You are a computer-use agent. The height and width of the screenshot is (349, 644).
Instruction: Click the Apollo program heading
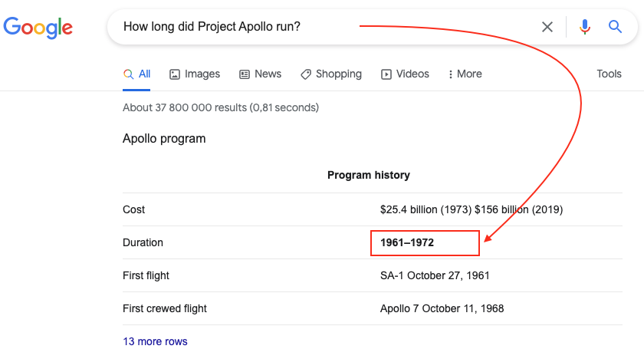click(x=164, y=139)
